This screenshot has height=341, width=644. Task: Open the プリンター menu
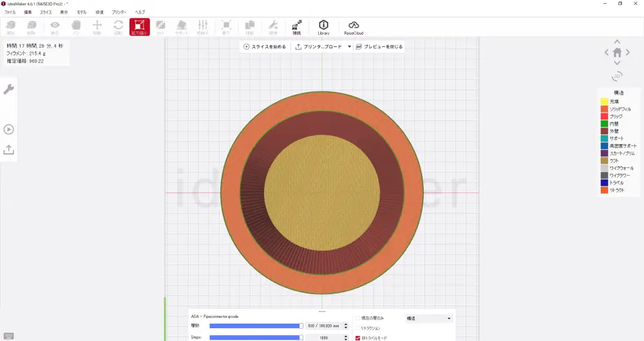click(119, 12)
